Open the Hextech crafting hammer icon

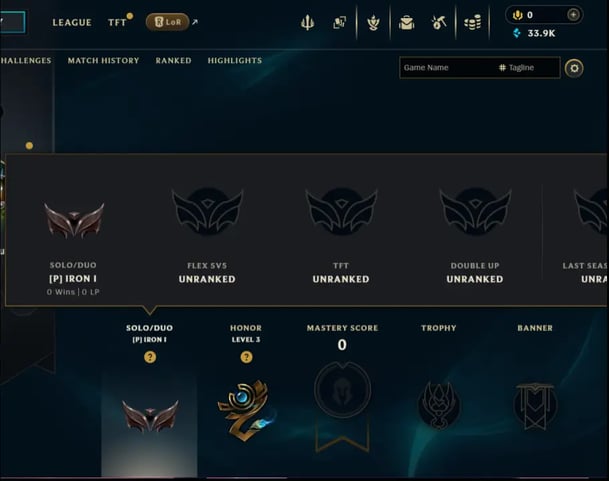(438, 23)
